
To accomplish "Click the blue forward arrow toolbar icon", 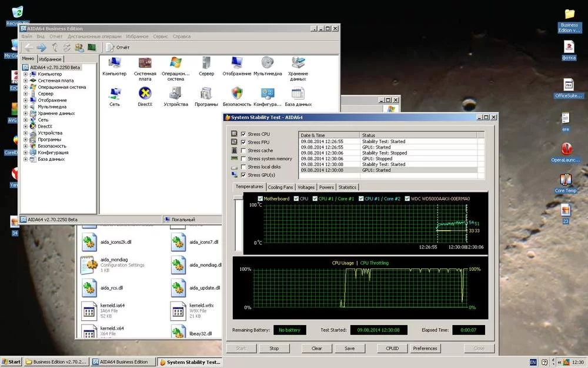I will (41, 47).
